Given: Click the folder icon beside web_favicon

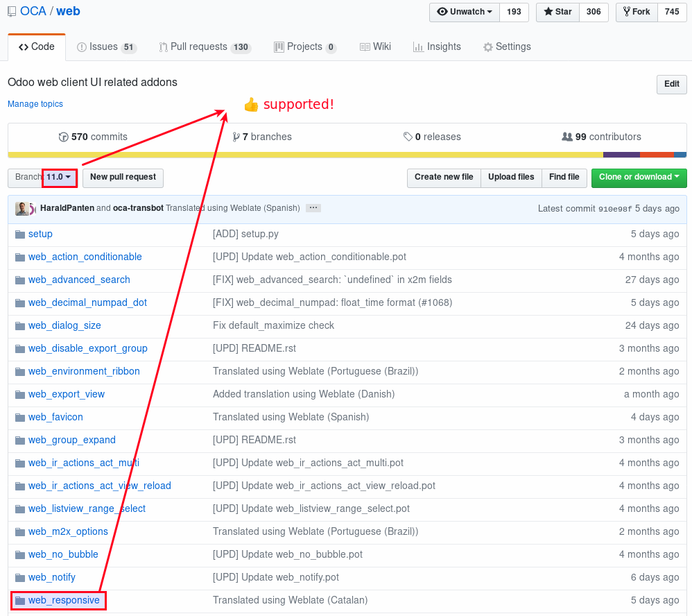Looking at the screenshot, I should coord(20,417).
